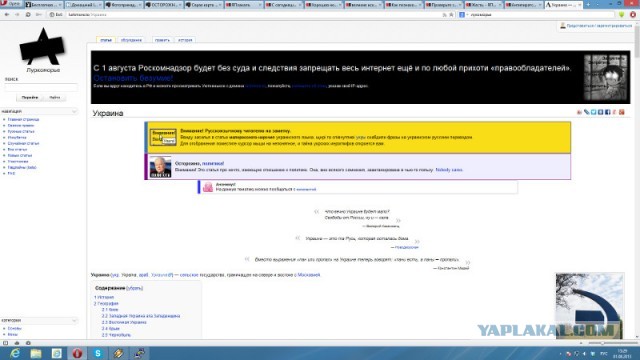Collapse the Навигация sidebar section
The width and height of the screenshot is (640, 360).
pyautogui.click(x=74, y=111)
